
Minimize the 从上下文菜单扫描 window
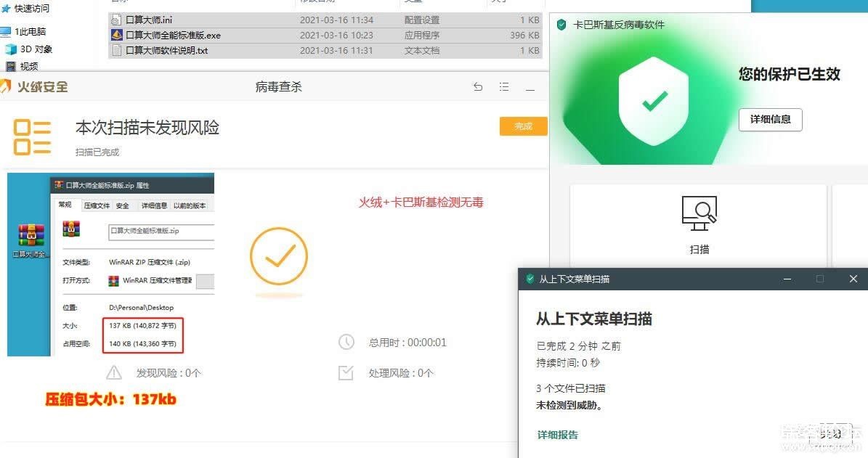coord(787,279)
